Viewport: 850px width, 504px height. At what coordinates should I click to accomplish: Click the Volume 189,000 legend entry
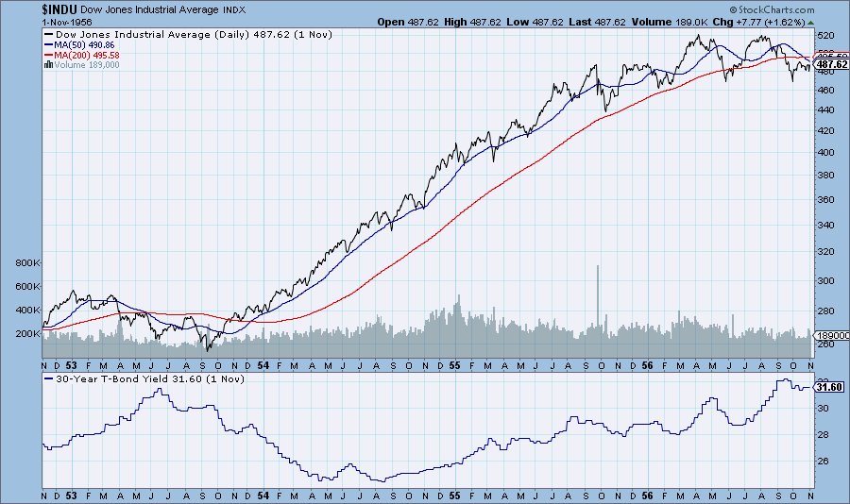(87, 64)
